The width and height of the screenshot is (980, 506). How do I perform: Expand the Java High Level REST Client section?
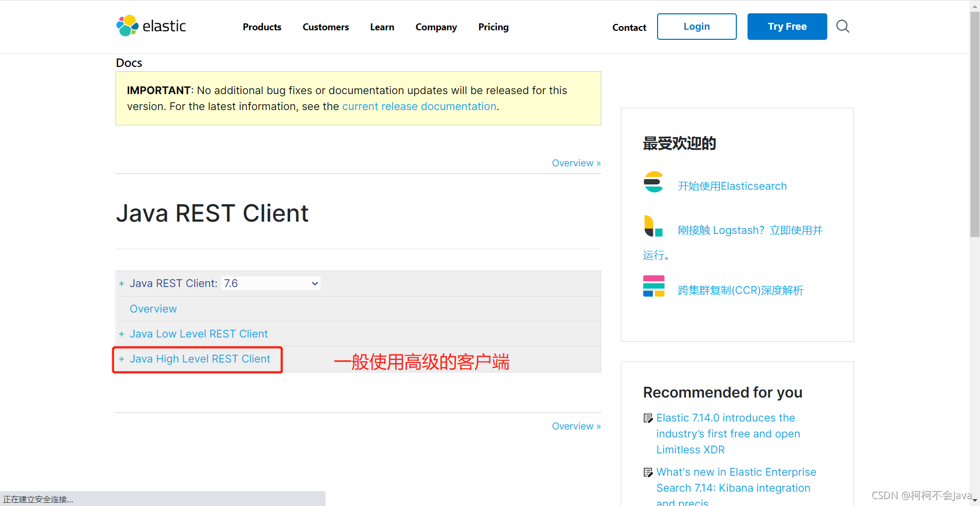coord(121,359)
